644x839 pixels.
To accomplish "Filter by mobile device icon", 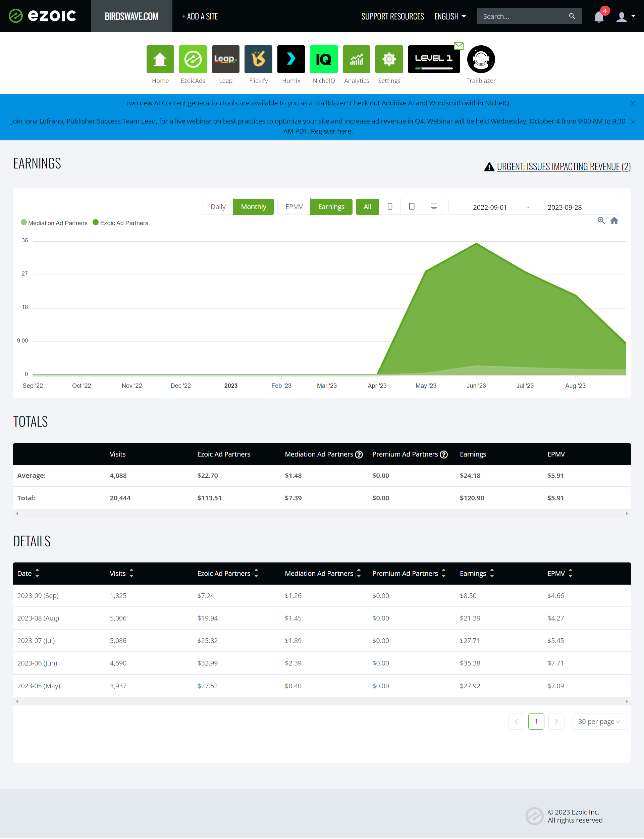I will tap(390, 207).
